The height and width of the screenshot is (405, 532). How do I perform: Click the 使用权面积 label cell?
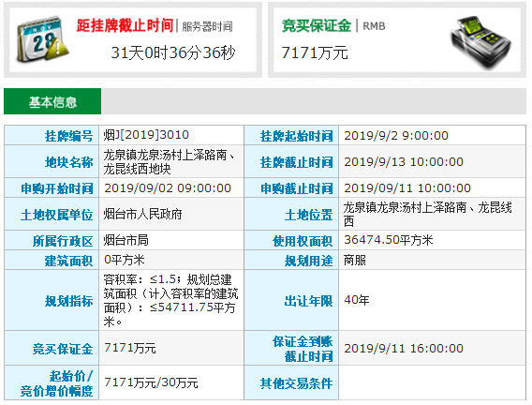[x=291, y=240]
